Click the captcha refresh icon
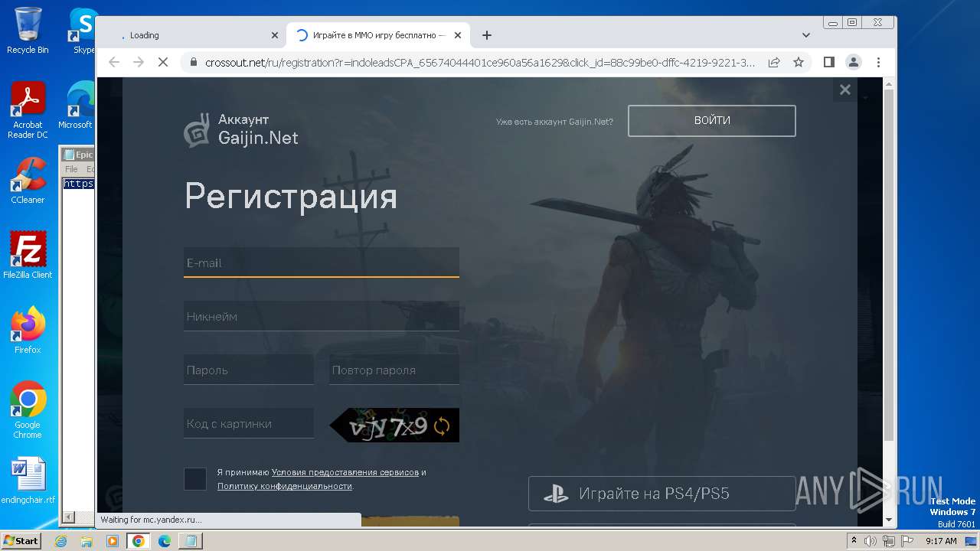The image size is (980, 551). [x=442, y=425]
